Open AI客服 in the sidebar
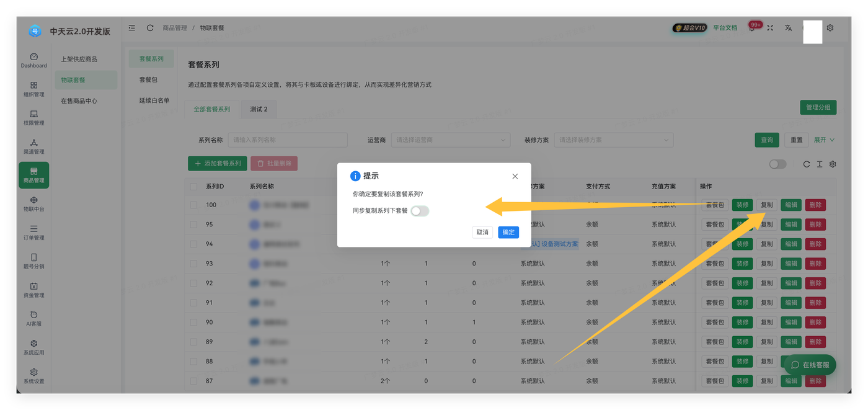Image resolution: width=868 pixels, height=410 pixels. click(x=33, y=319)
